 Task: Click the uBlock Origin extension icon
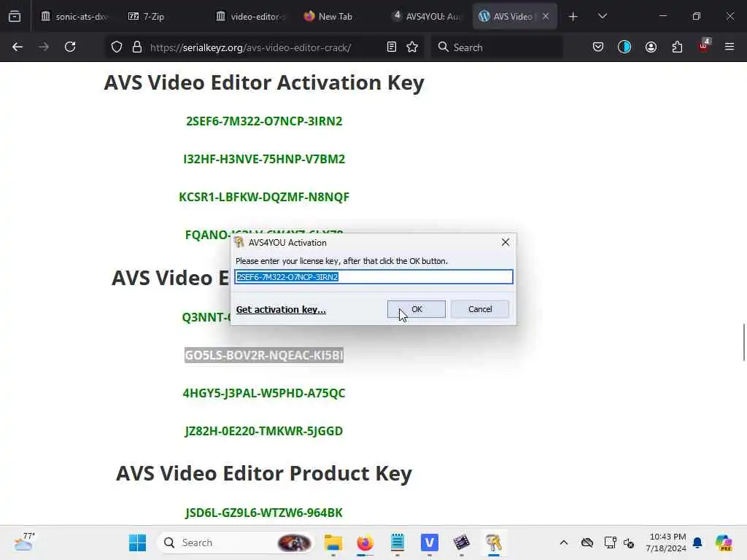[x=704, y=46]
